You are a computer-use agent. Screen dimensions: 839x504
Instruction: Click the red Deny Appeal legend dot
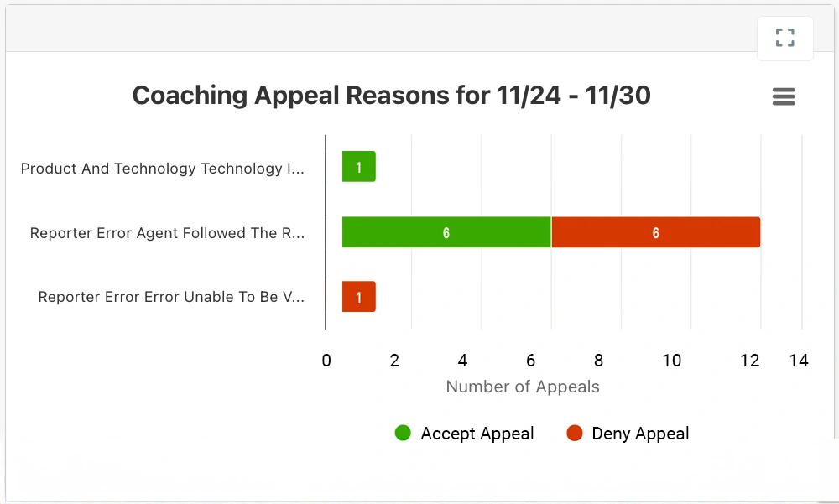click(575, 434)
